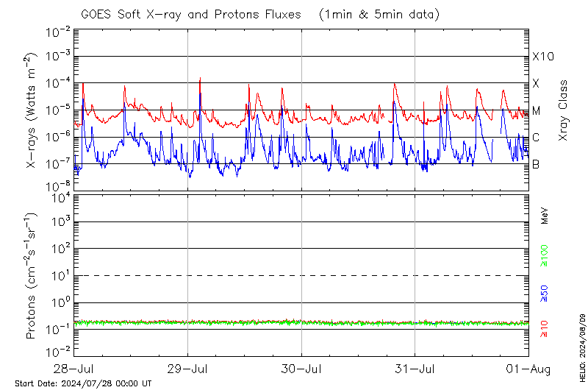The height and width of the screenshot is (390, 588).
Task: Click the vertical Xray Class label
Action: (564, 110)
